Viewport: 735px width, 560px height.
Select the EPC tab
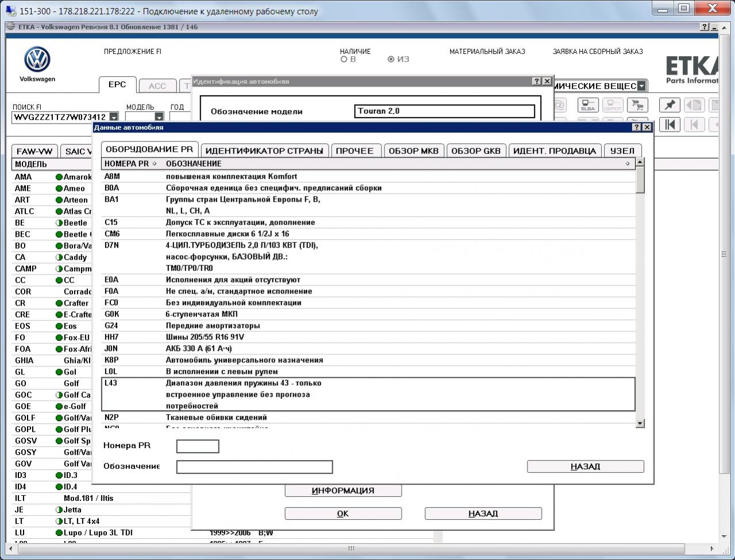click(117, 84)
